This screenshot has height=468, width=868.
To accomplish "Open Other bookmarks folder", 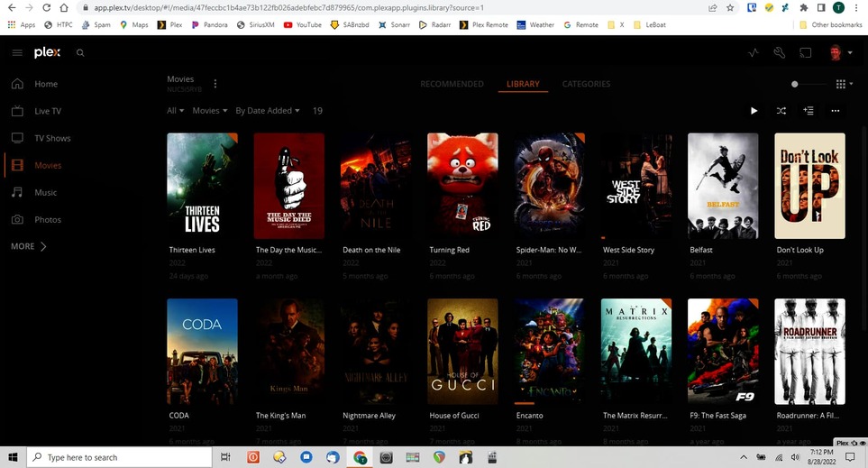I will 831,25.
